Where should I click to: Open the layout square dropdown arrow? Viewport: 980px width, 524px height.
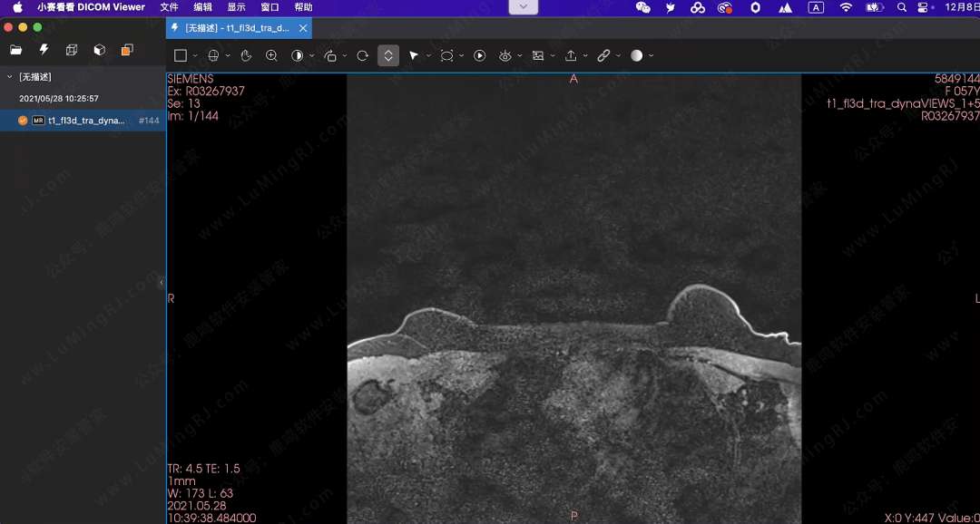[195, 56]
